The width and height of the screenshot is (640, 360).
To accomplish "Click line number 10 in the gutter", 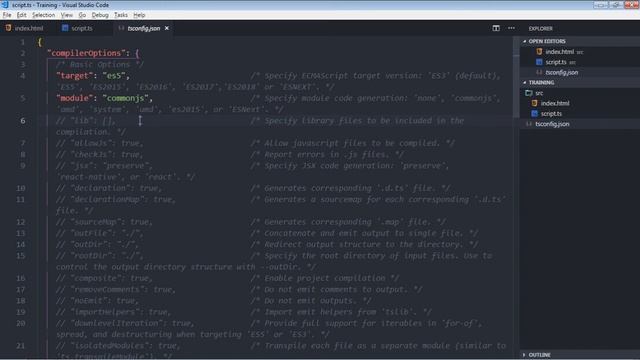I will (21, 188).
